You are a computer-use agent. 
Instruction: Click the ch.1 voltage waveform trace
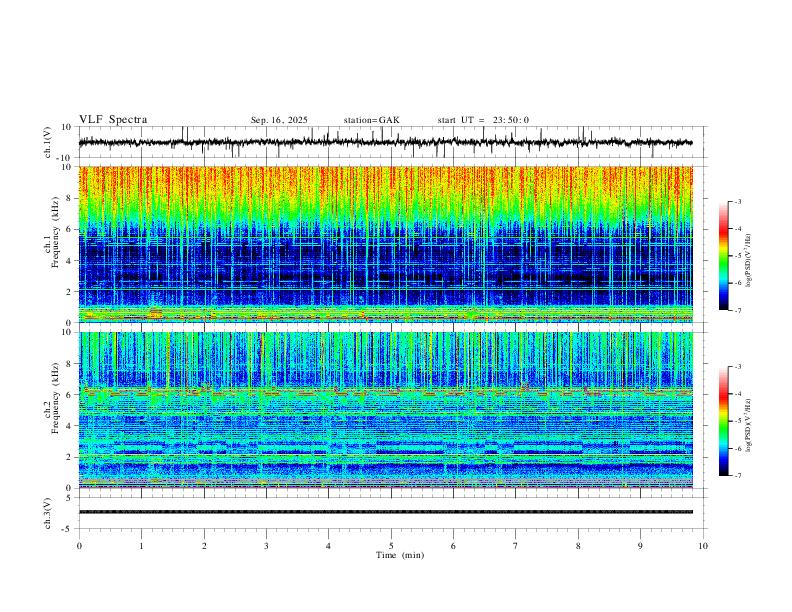pos(385,142)
